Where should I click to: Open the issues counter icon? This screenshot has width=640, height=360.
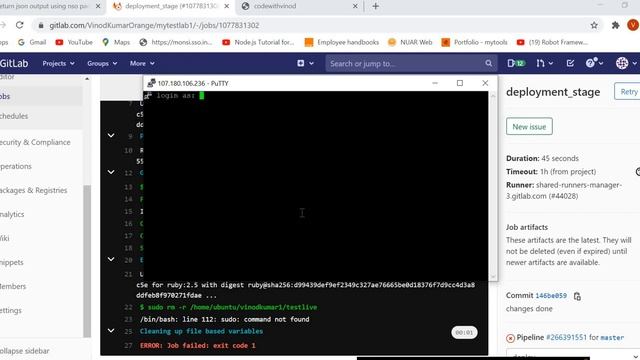tap(516, 63)
